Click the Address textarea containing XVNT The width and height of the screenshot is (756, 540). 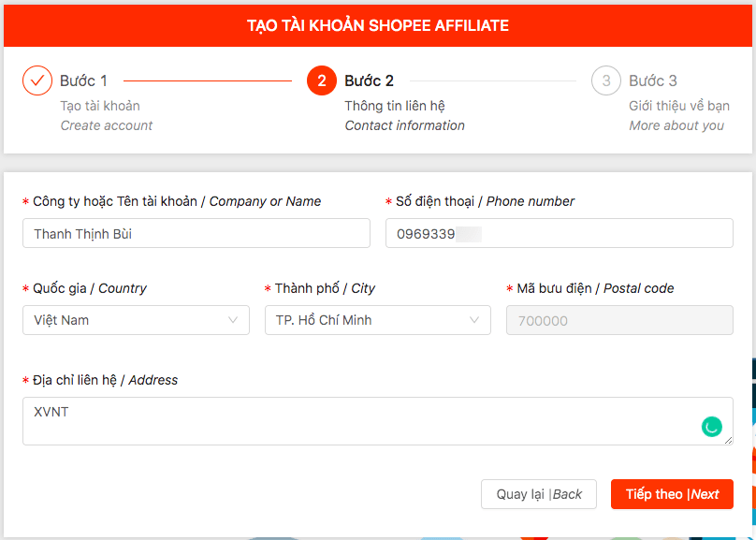(377, 421)
